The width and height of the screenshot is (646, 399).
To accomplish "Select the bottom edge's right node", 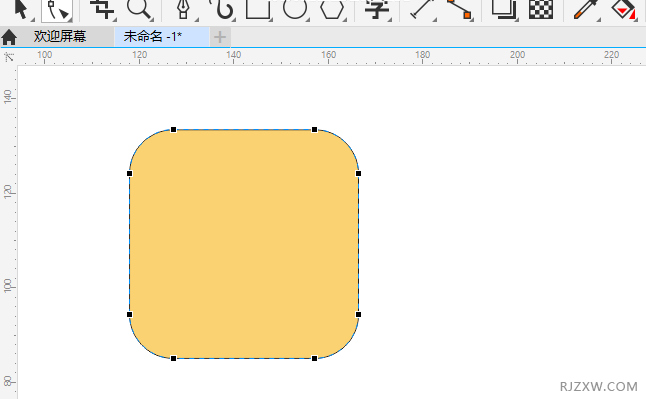I will click(x=314, y=359).
